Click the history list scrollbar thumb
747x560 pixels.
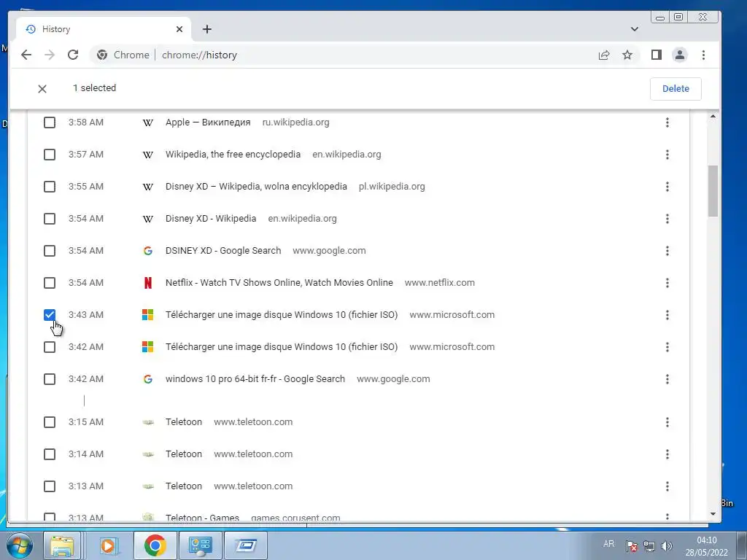pos(713,191)
